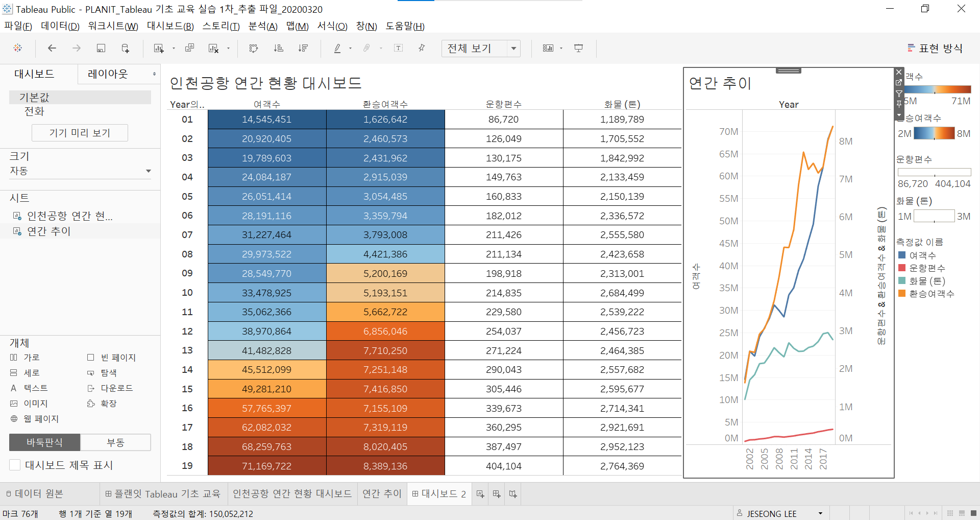This screenshot has height=520, width=980.
Task: Select the 대시보드 2 tab
Action: coord(439,494)
